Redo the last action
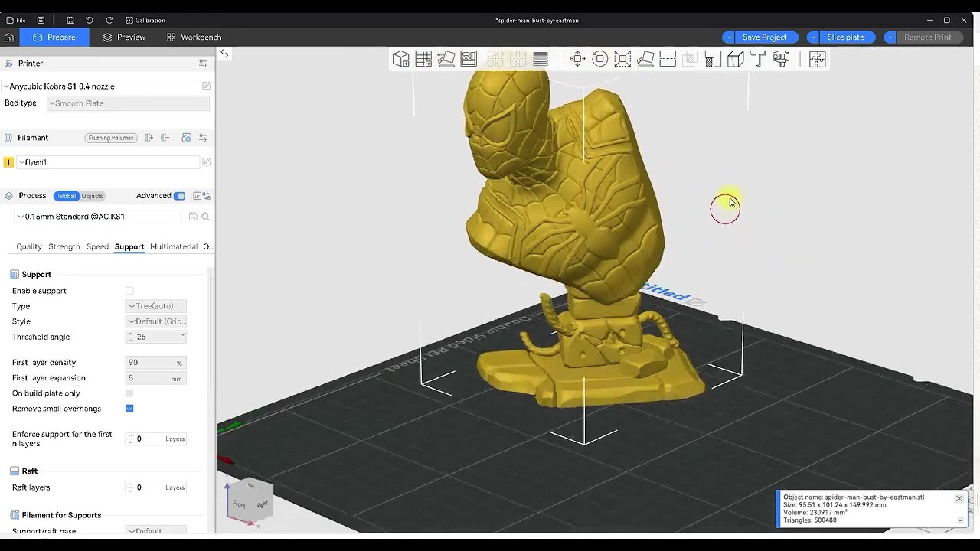The image size is (980, 551). tap(109, 20)
